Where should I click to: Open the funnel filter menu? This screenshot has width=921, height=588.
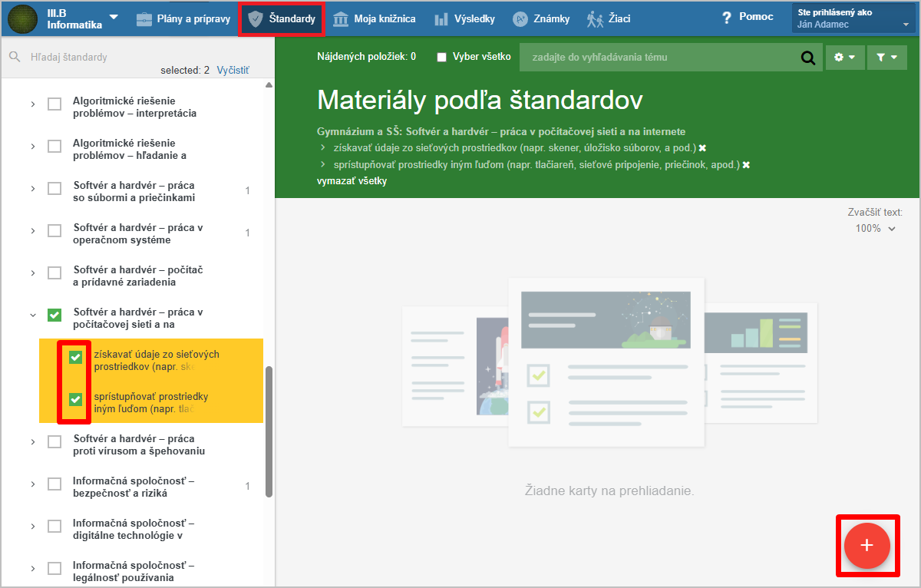tap(886, 58)
